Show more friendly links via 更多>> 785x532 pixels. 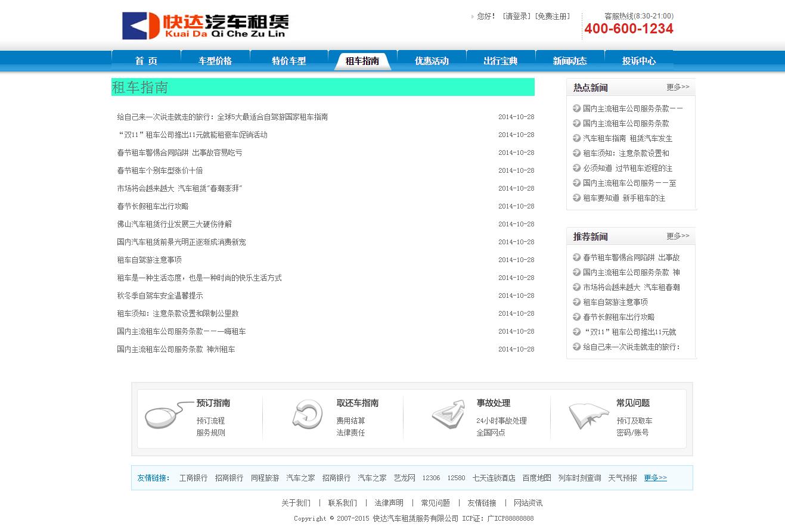[655, 478]
